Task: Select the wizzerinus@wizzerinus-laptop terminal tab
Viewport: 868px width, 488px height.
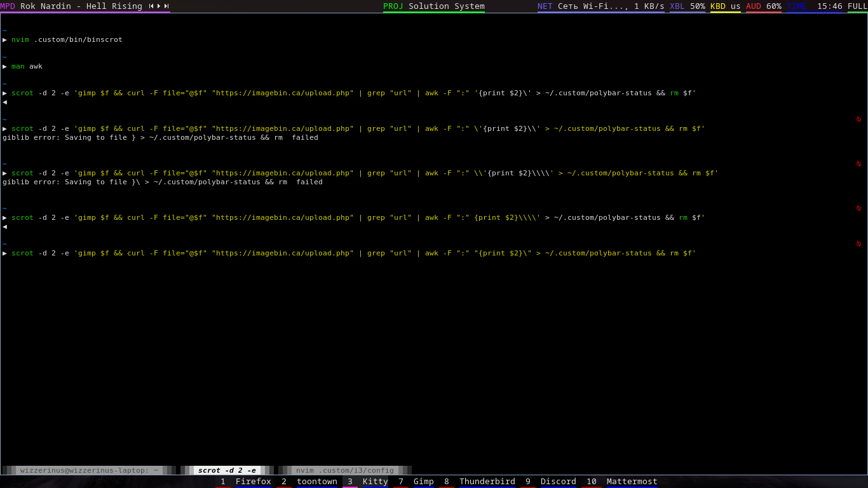Action: tap(89, 470)
